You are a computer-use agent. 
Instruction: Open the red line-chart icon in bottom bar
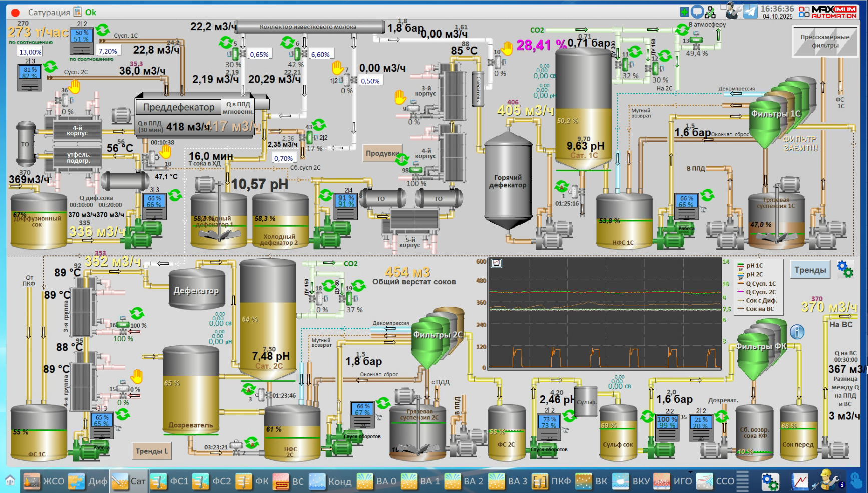click(799, 481)
